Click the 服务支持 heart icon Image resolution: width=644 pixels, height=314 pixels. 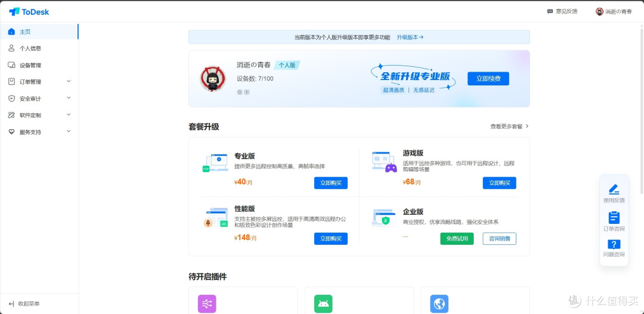coord(11,132)
